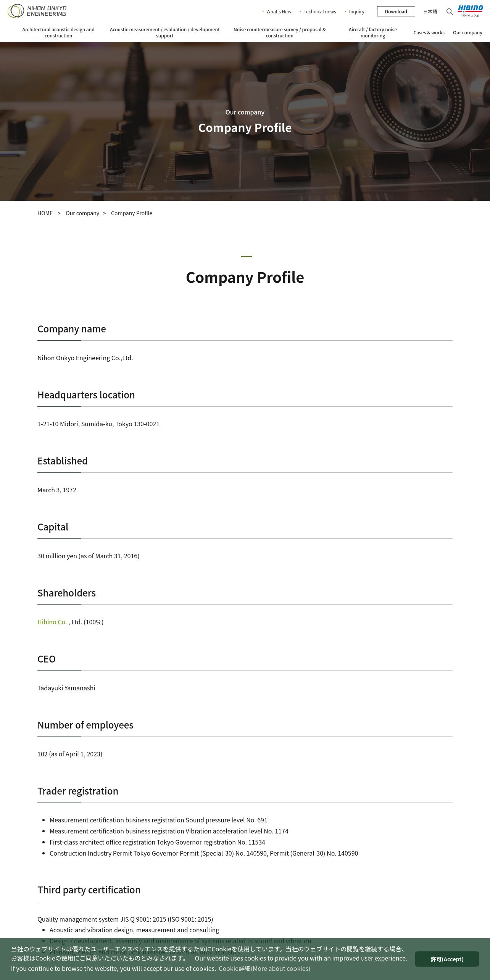Go to HOME via breadcrumb
Image resolution: width=490 pixels, height=980 pixels.
pyautogui.click(x=45, y=213)
